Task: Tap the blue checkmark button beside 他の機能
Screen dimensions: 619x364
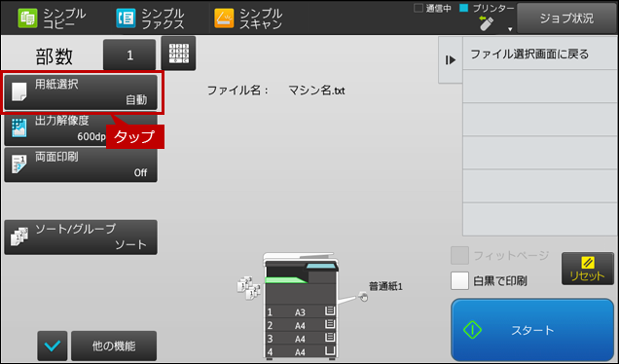Action: [x=53, y=346]
